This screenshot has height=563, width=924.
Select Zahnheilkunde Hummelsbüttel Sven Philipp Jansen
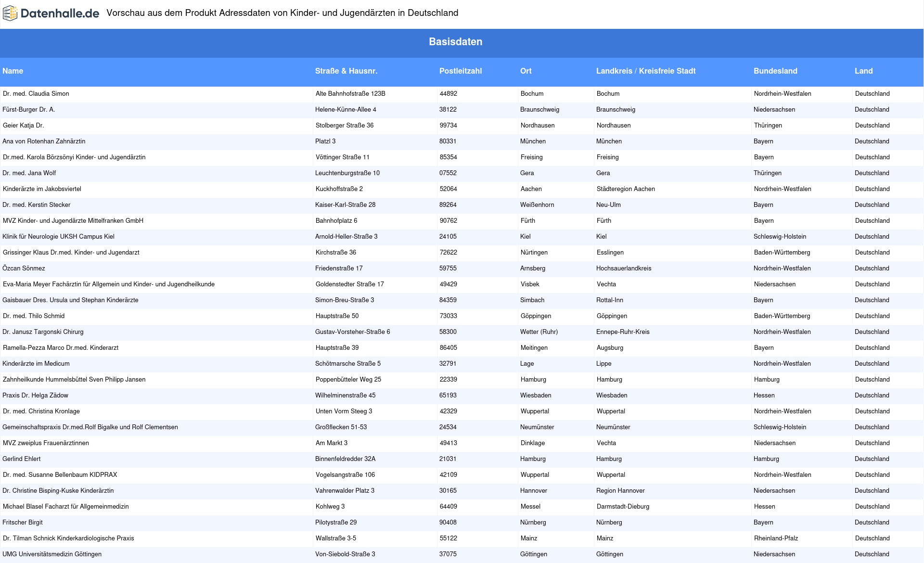click(x=74, y=380)
